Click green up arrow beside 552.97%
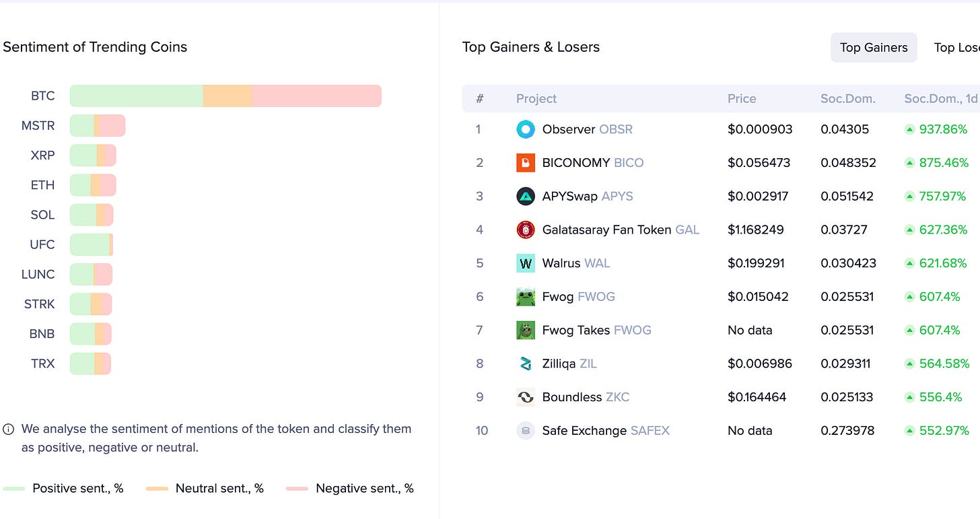This screenshot has height=519, width=980. point(909,431)
